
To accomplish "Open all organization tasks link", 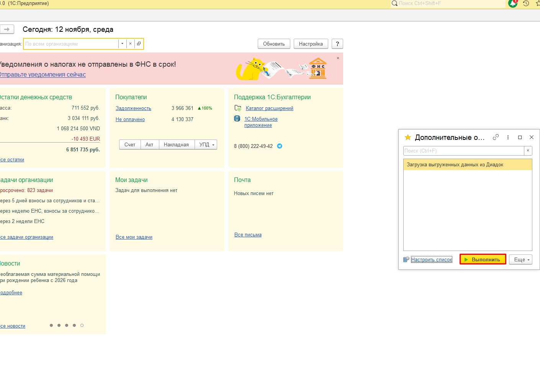I will click(x=26, y=237).
